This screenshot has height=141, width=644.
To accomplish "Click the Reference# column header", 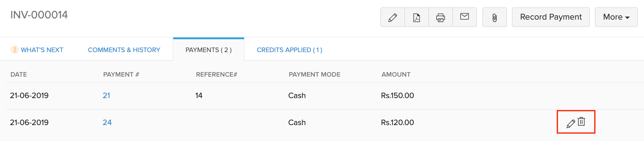I will click(x=216, y=74).
